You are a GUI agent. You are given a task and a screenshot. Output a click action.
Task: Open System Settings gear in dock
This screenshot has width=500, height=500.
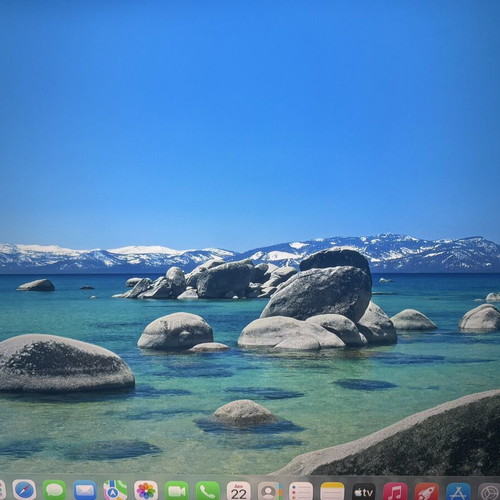coord(489,491)
